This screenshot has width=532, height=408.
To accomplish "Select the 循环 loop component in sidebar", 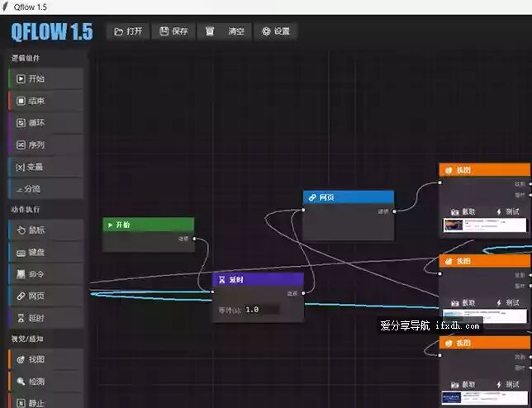I will 45,123.
